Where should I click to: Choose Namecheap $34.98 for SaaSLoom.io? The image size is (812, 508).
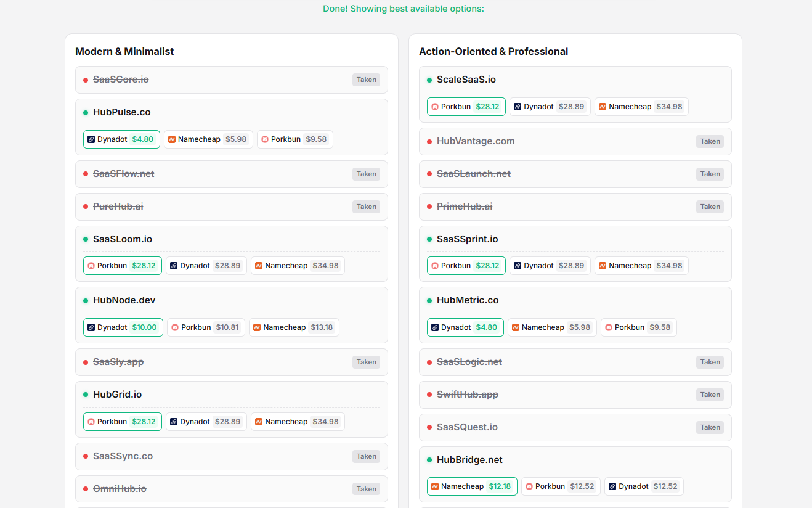tap(298, 266)
